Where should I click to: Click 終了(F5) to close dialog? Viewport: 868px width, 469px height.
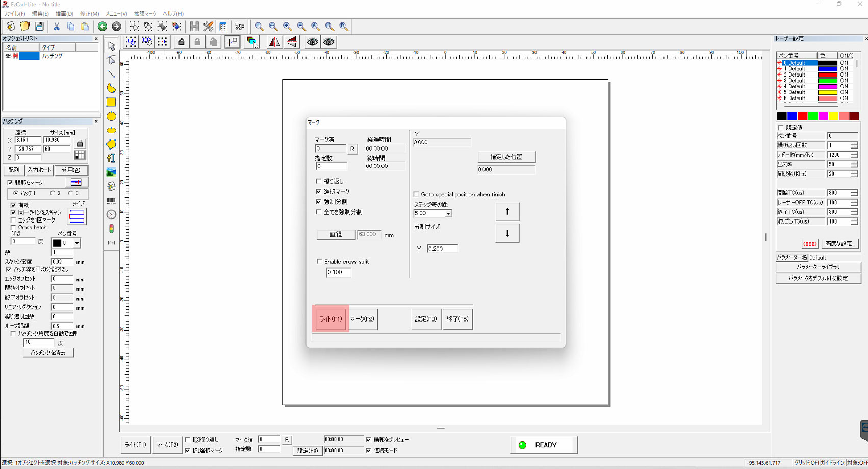457,319
